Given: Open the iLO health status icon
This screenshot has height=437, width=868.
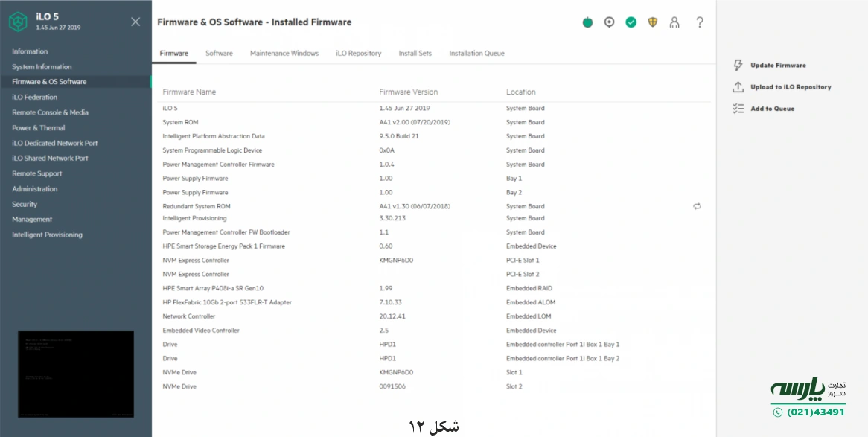Looking at the screenshot, I should coord(587,22).
